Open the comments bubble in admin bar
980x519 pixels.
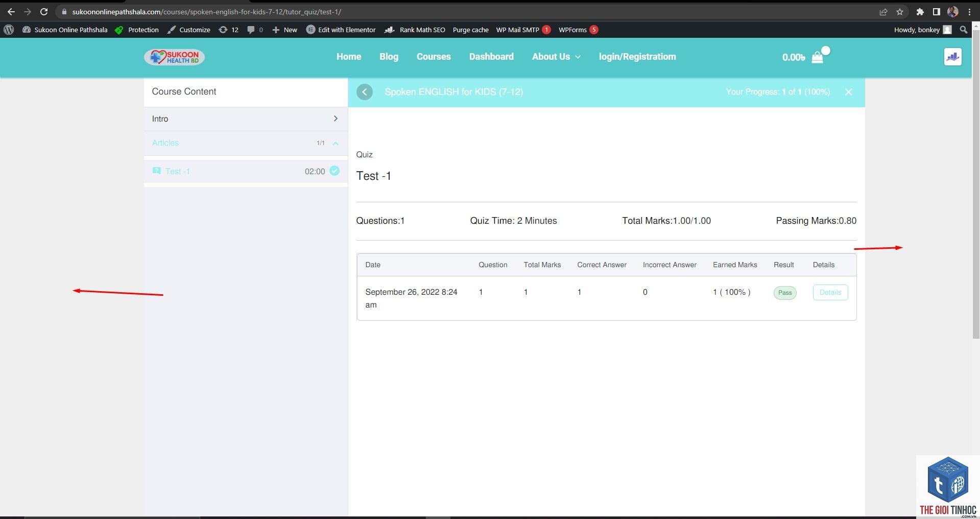(255, 30)
